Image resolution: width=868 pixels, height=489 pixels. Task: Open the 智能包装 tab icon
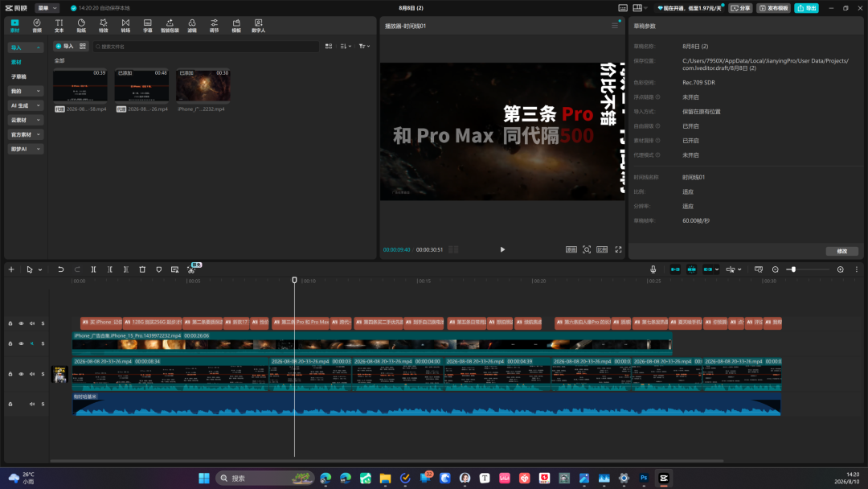[170, 26]
